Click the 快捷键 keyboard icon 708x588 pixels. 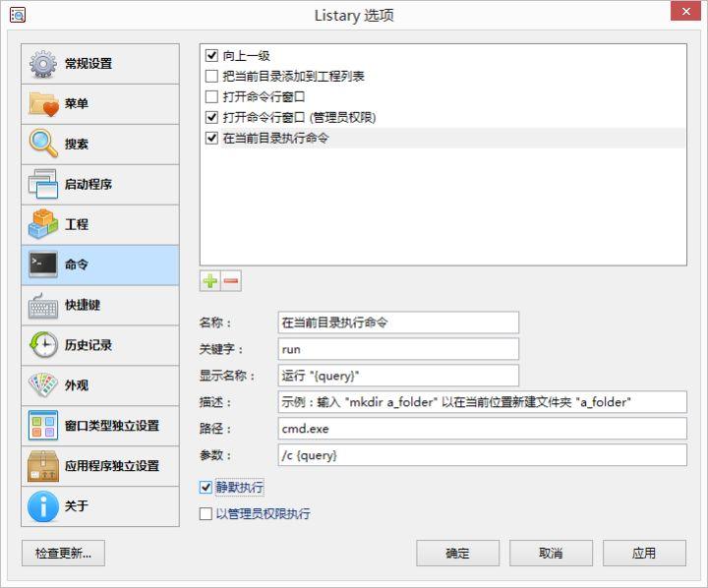(x=43, y=305)
